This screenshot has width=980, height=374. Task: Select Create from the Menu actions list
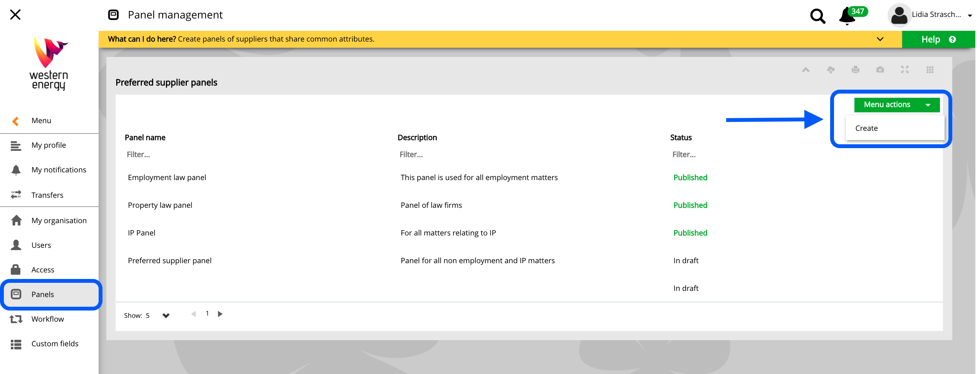(866, 129)
